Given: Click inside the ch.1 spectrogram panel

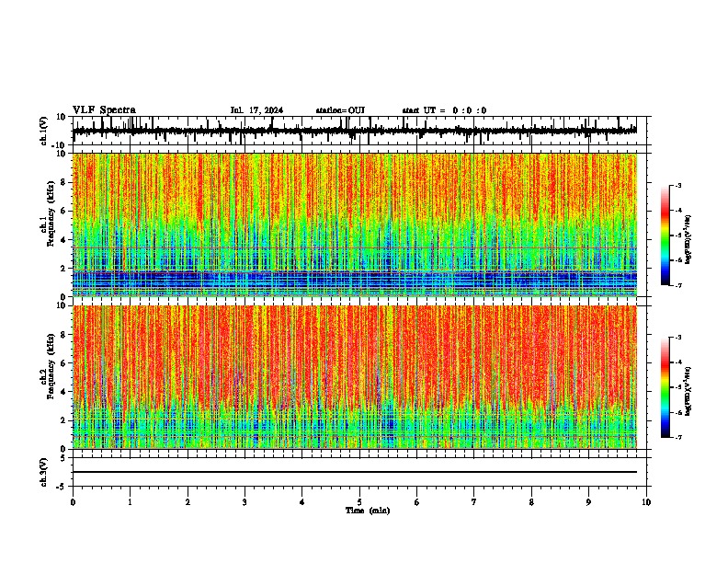Looking at the screenshot, I should [x=354, y=224].
